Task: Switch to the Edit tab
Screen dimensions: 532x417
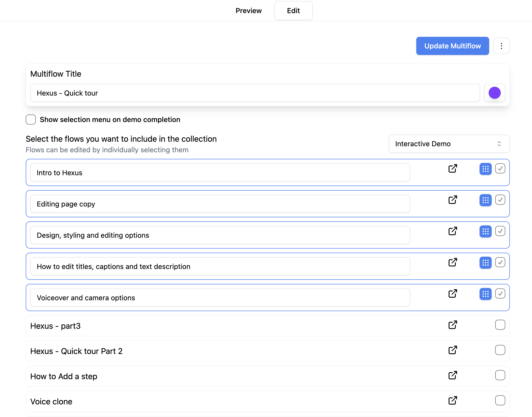Action: coord(293,11)
